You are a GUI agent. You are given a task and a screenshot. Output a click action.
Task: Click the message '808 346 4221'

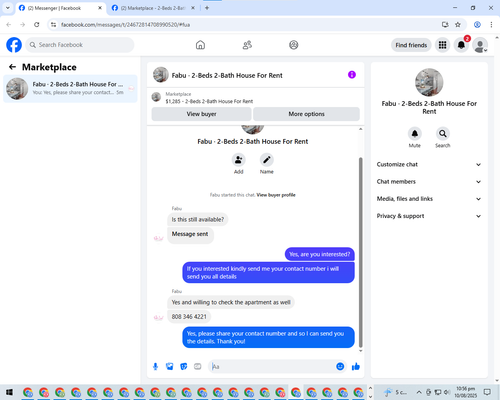(x=189, y=317)
